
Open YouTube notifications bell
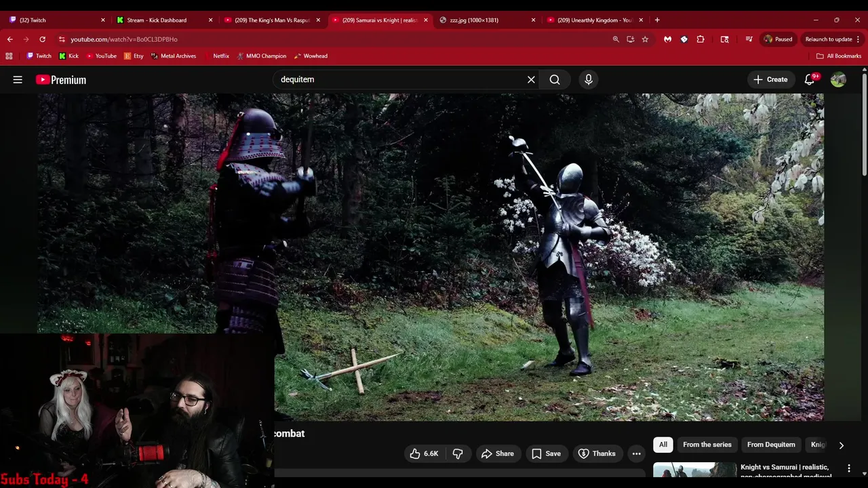coord(810,79)
